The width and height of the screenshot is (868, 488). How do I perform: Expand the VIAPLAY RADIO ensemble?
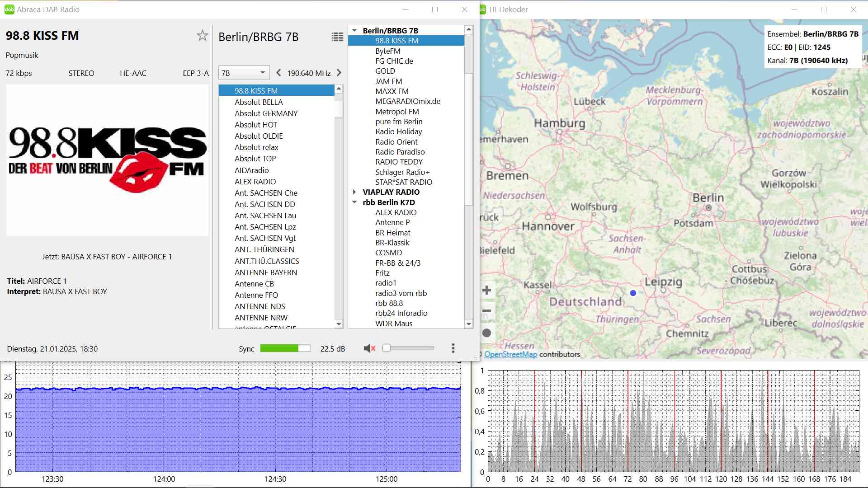coord(355,192)
